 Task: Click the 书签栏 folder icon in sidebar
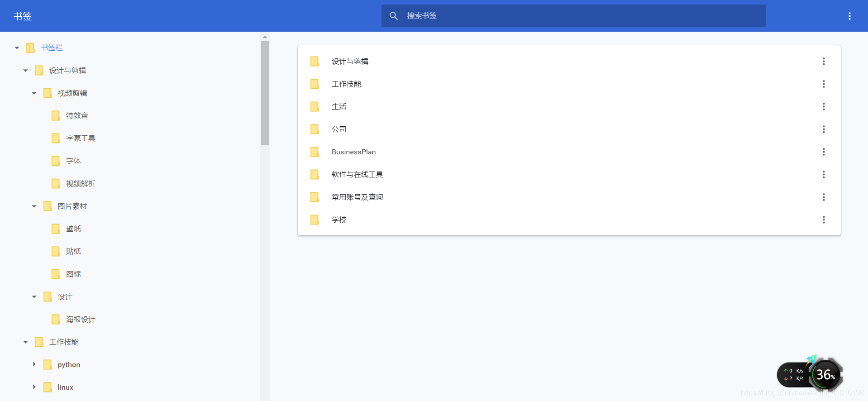(30, 48)
